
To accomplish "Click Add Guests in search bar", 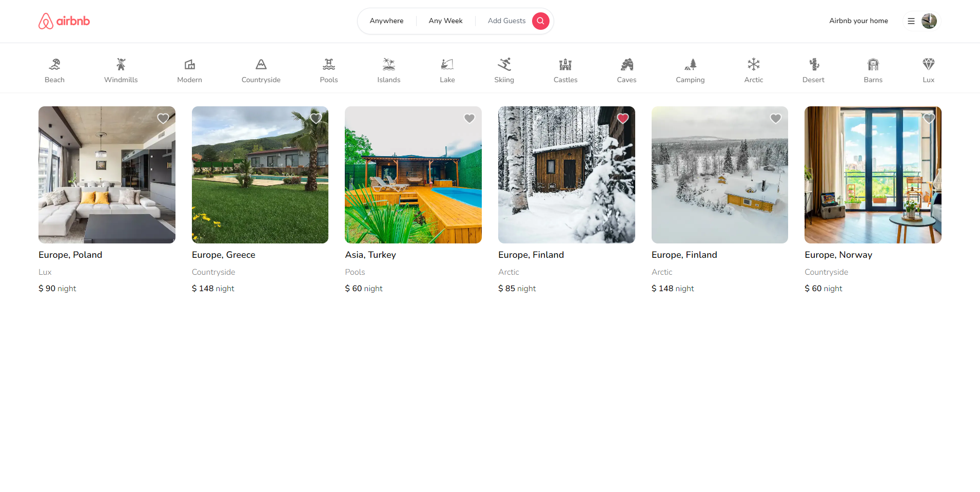I will pos(506,21).
